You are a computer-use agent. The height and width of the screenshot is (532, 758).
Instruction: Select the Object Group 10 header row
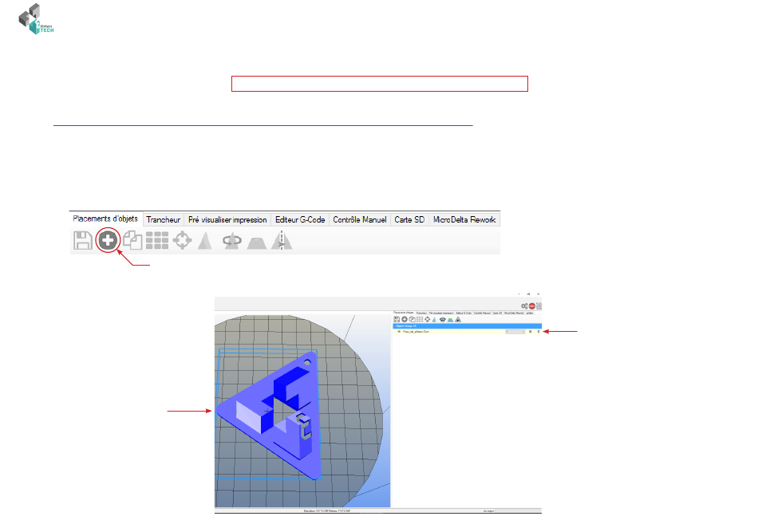pyautogui.click(x=467, y=325)
